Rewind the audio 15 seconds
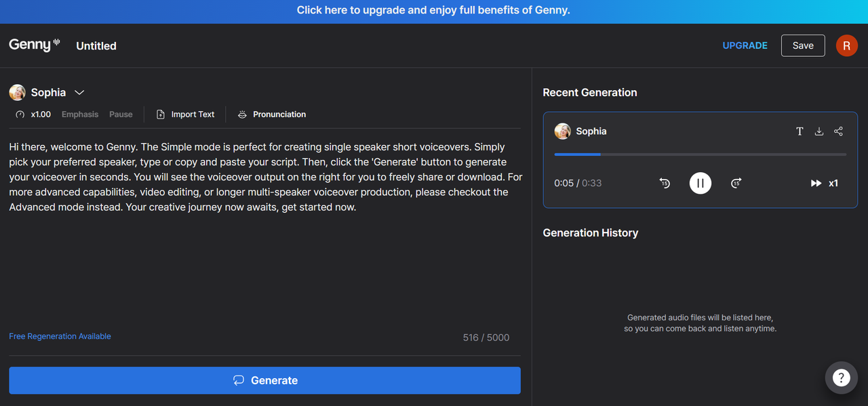 (665, 183)
